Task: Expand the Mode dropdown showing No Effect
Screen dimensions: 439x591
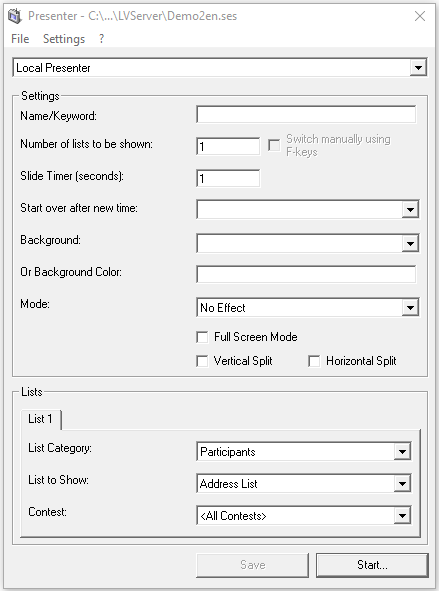Action: pos(307,308)
